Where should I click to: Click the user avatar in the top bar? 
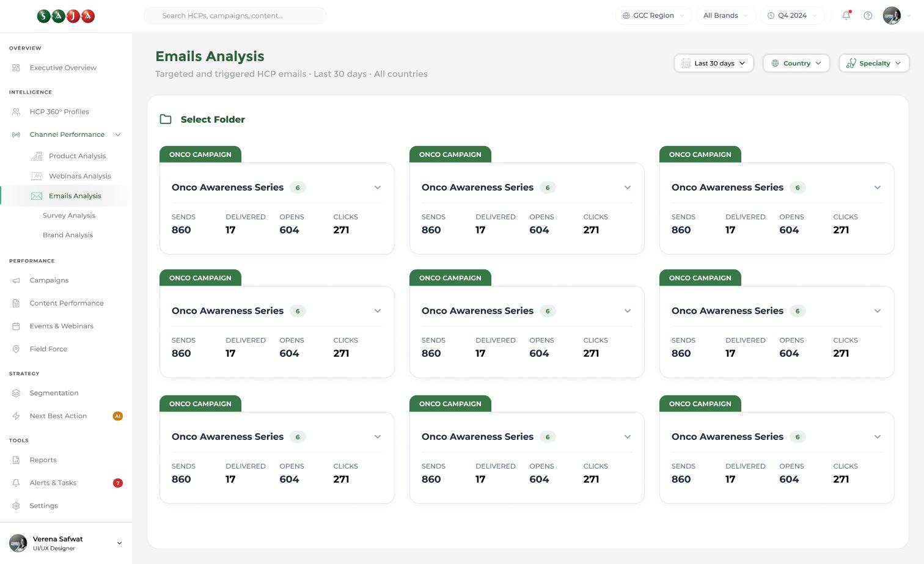[892, 15]
